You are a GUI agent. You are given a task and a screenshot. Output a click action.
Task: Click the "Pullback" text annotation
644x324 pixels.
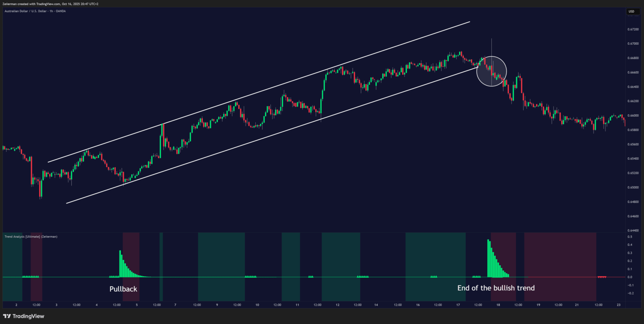[x=123, y=289]
